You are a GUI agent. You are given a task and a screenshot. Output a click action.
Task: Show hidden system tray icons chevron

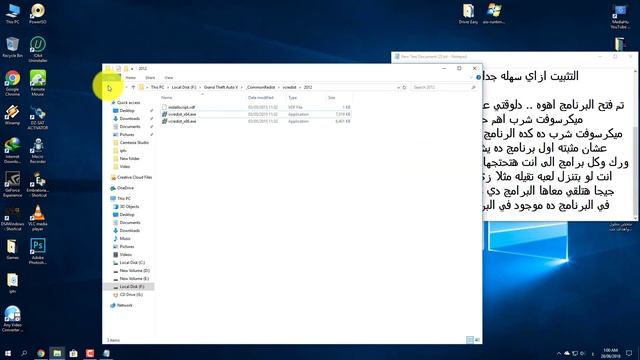click(x=559, y=353)
